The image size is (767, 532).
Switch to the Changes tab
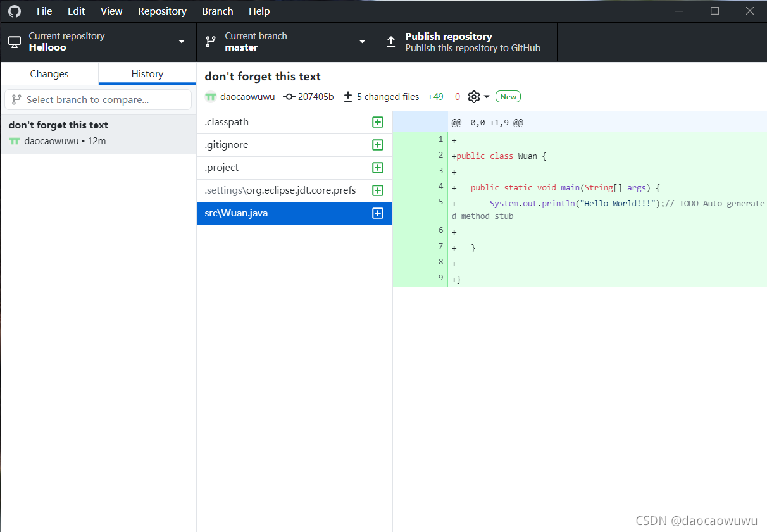49,73
